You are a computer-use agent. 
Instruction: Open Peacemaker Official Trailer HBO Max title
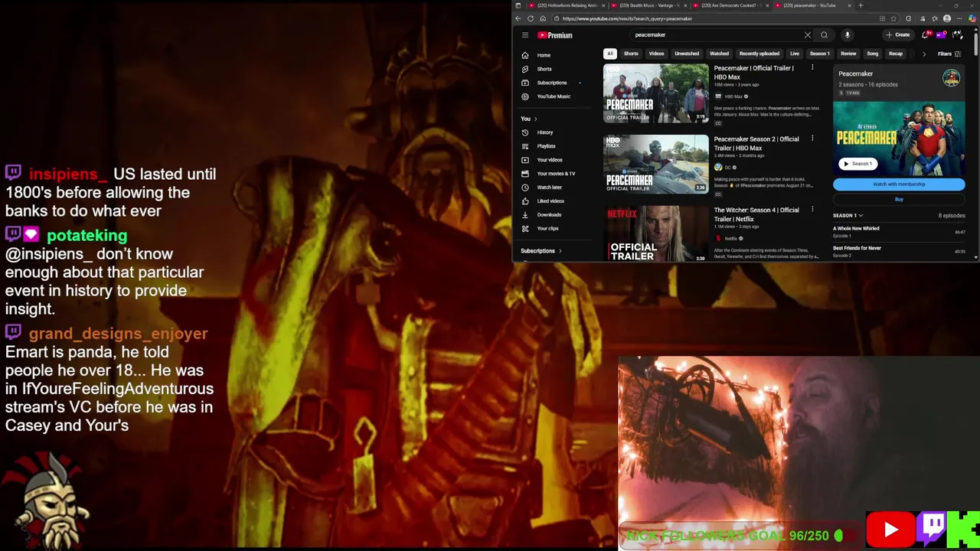click(753, 73)
